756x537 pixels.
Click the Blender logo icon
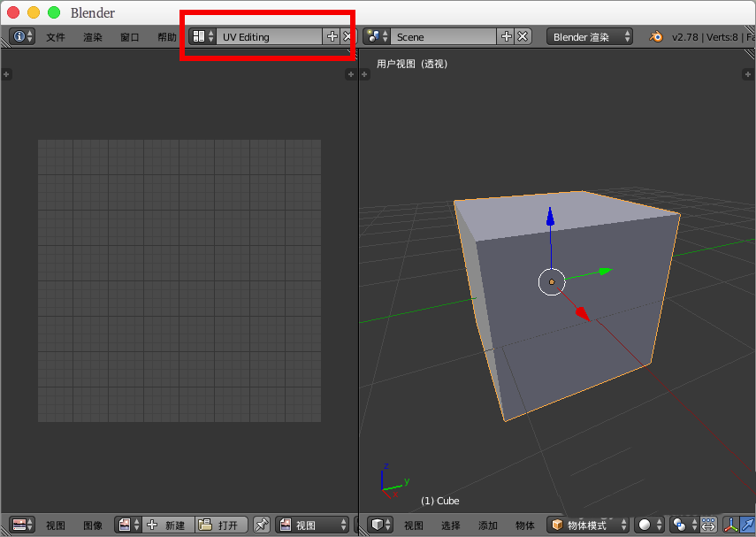coord(656,36)
